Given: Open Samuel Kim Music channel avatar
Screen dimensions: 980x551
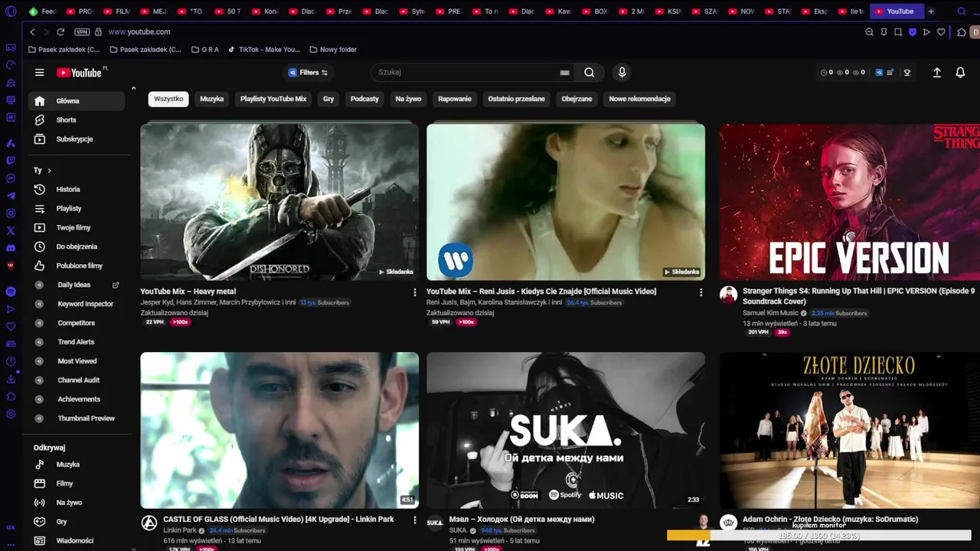Looking at the screenshot, I should [x=728, y=295].
